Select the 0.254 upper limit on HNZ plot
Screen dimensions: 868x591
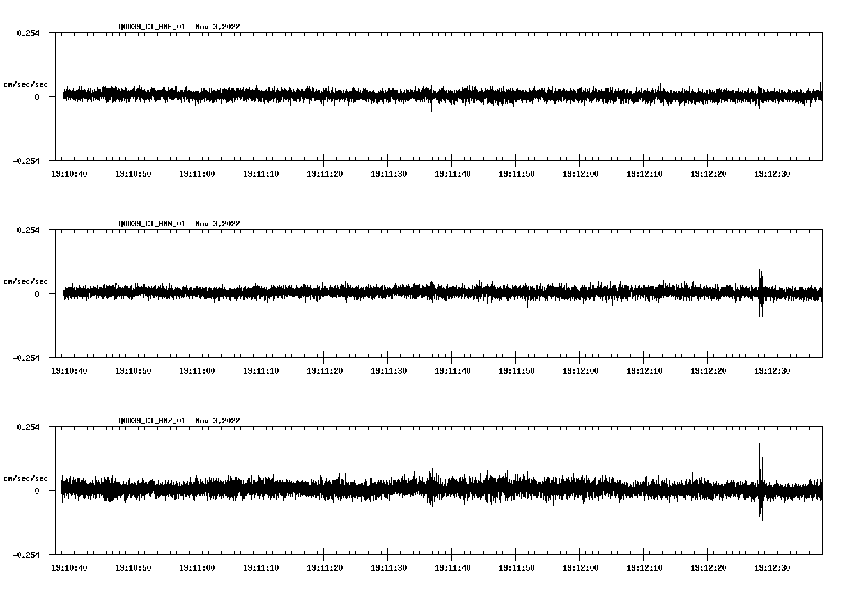point(27,427)
